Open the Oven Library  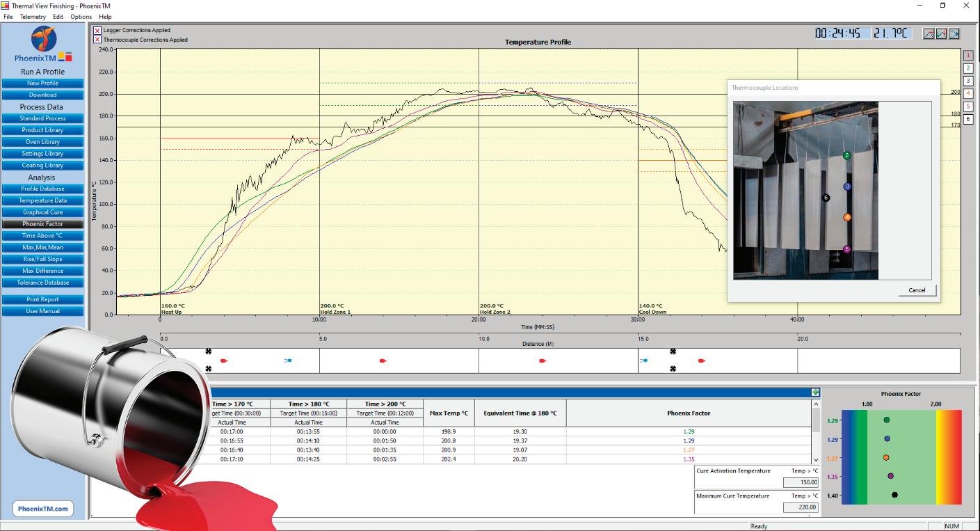point(43,142)
